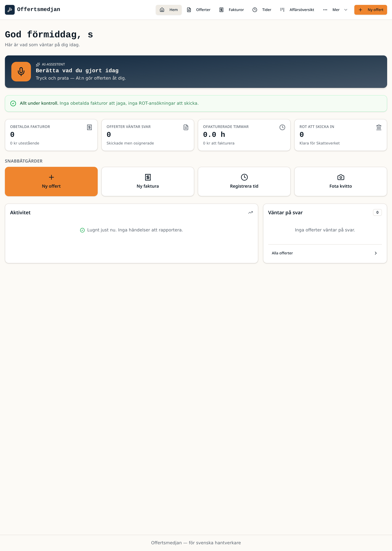Click the clock icon in Tider tab
The image size is (392, 551).
click(255, 10)
